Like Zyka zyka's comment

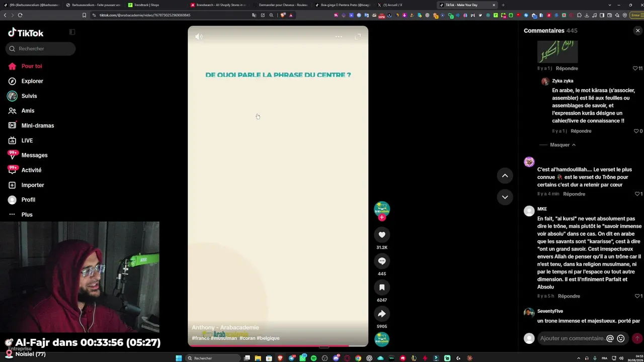point(636,131)
